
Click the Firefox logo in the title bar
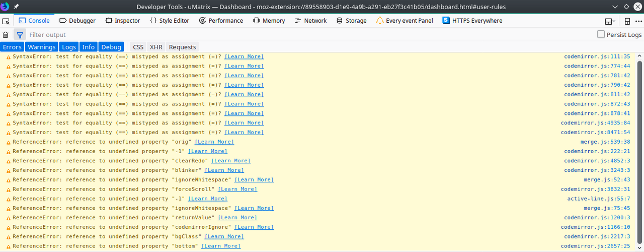pos(6,6)
